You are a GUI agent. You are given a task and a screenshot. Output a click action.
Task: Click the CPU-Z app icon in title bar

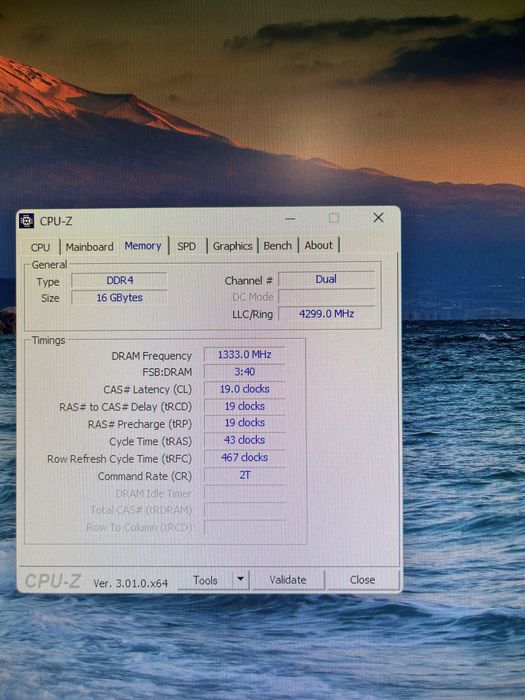pos(27,221)
